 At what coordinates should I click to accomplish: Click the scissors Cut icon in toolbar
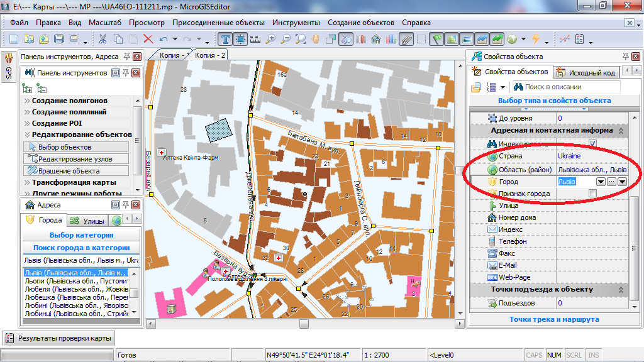pos(102,39)
